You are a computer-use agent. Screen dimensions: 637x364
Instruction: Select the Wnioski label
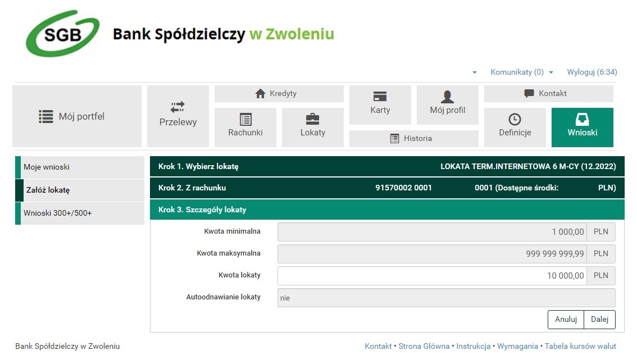click(x=583, y=133)
